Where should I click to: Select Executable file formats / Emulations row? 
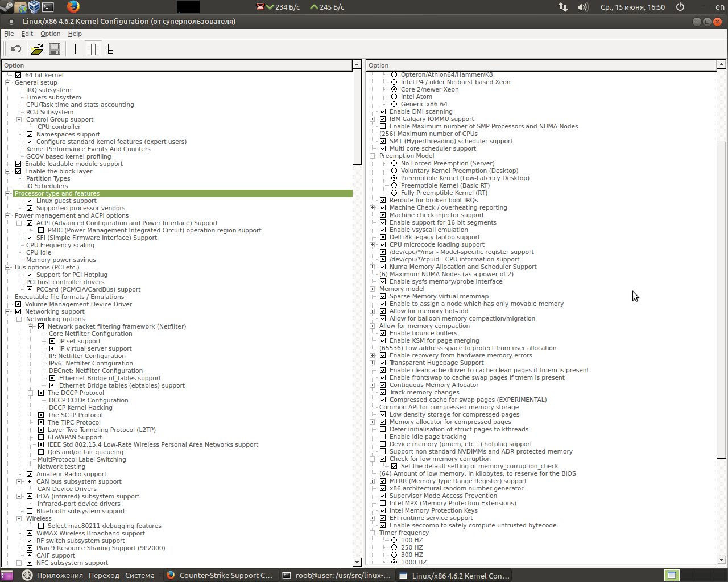[69, 297]
